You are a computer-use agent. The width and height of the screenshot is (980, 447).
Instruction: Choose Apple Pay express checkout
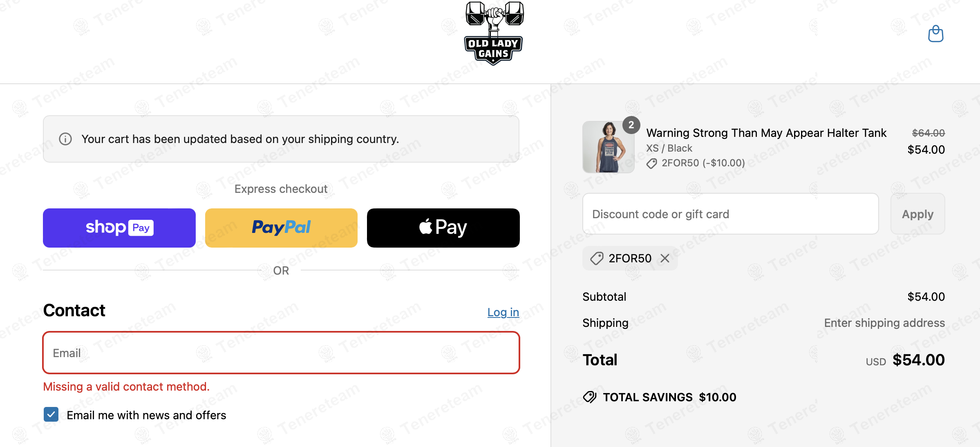(443, 228)
